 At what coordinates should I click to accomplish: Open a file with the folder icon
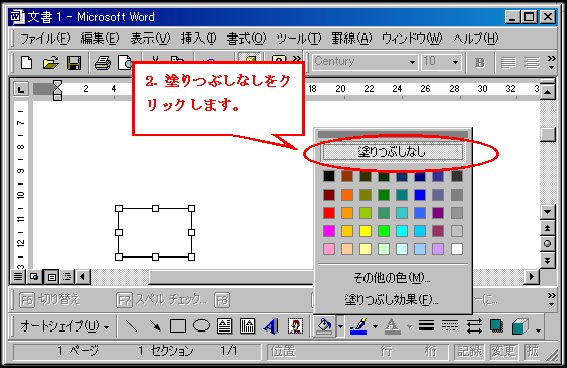[x=50, y=63]
